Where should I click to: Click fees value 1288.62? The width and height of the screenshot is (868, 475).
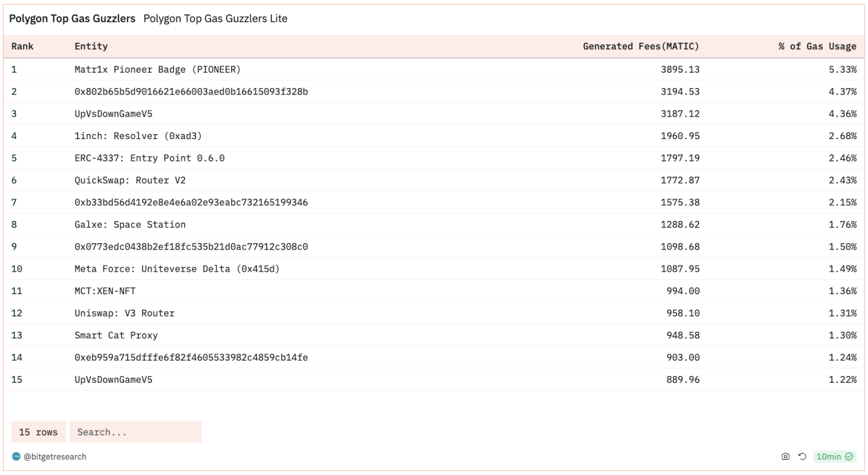tap(680, 224)
